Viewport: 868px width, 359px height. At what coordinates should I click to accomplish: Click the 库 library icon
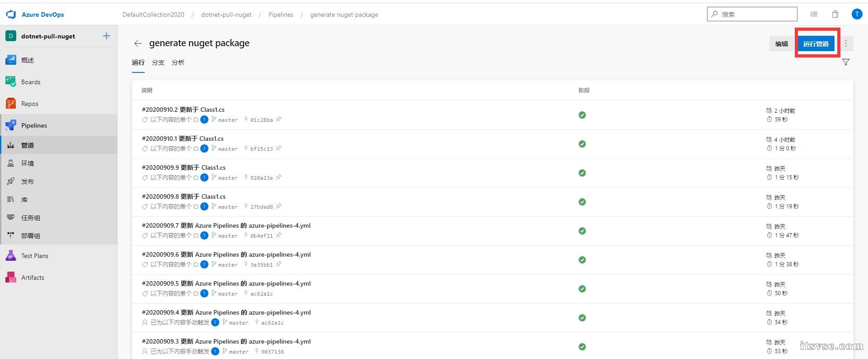[11, 200]
